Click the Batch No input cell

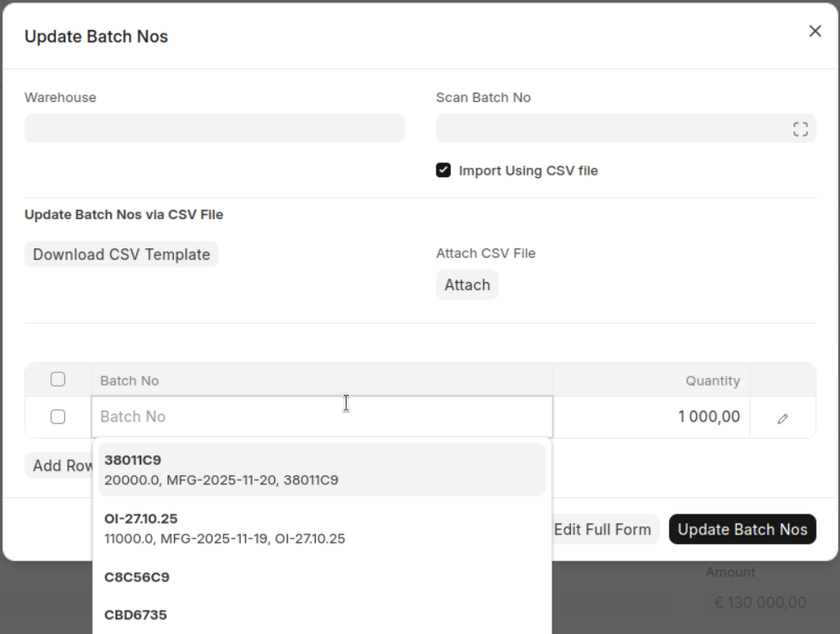point(322,417)
